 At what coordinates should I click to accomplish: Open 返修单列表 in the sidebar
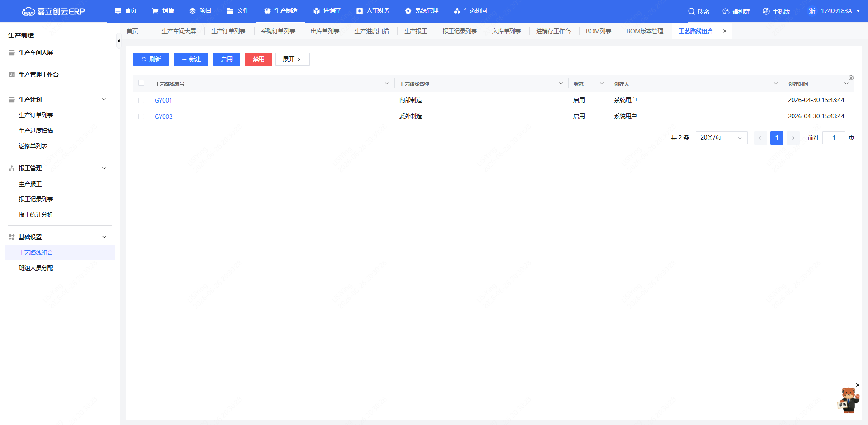[x=33, y=146]
